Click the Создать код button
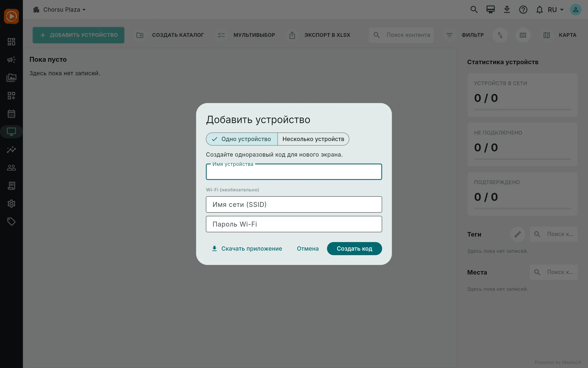588x368 pixels. click(x=354, y=248)
